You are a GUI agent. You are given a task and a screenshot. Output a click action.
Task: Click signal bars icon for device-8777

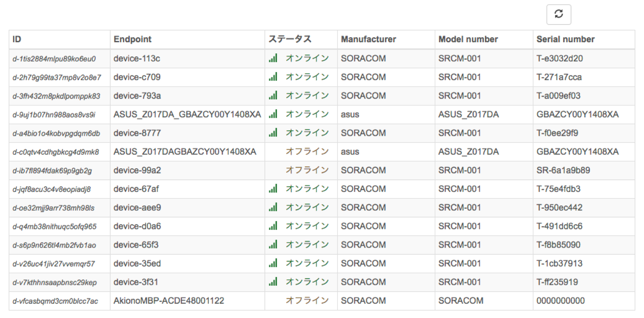[x=273, y=132]
